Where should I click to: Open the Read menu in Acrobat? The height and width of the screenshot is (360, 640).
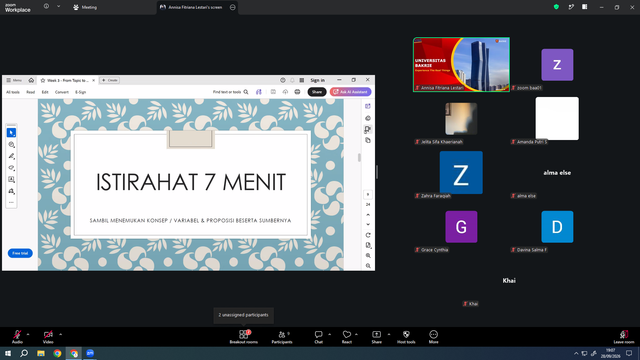coord(31,92)
